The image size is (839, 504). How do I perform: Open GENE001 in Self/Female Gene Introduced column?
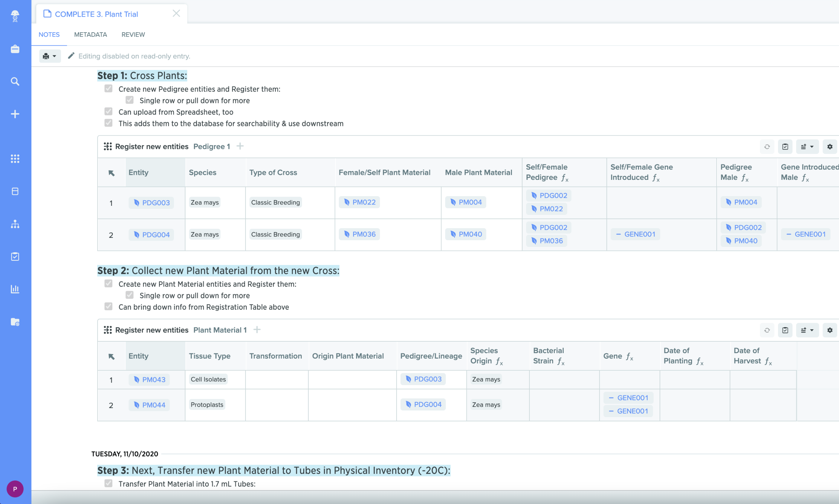(636, 234)
